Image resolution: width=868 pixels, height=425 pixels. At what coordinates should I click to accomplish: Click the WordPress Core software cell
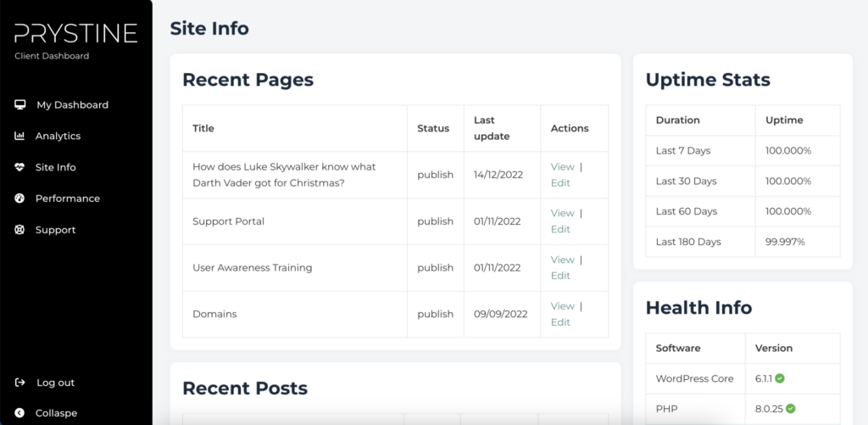click(695, 378)
